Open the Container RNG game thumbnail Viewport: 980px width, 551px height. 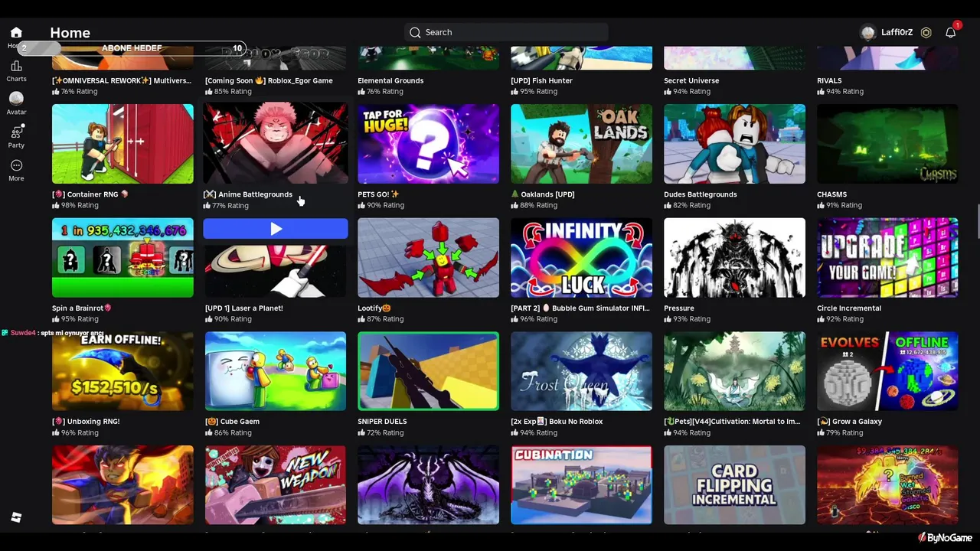122,144
